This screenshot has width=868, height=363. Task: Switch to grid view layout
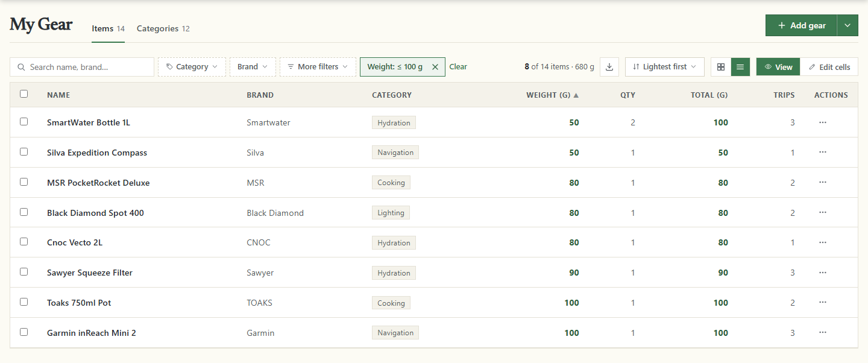tap(721, 67)
